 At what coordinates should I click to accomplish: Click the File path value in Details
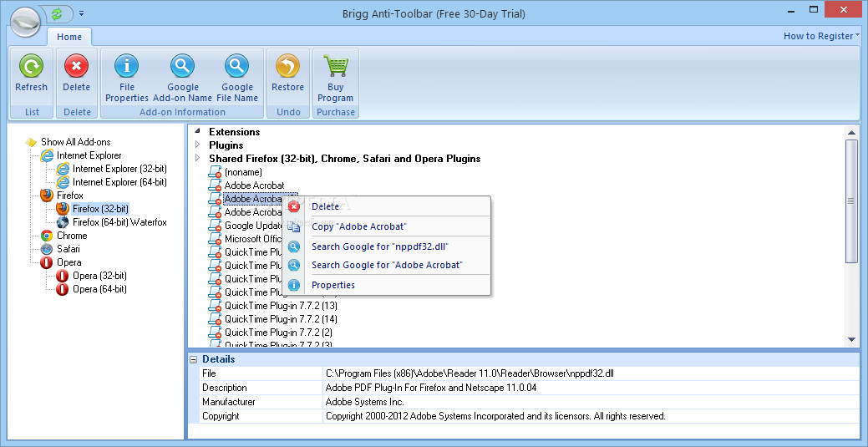tap(470, 373)
